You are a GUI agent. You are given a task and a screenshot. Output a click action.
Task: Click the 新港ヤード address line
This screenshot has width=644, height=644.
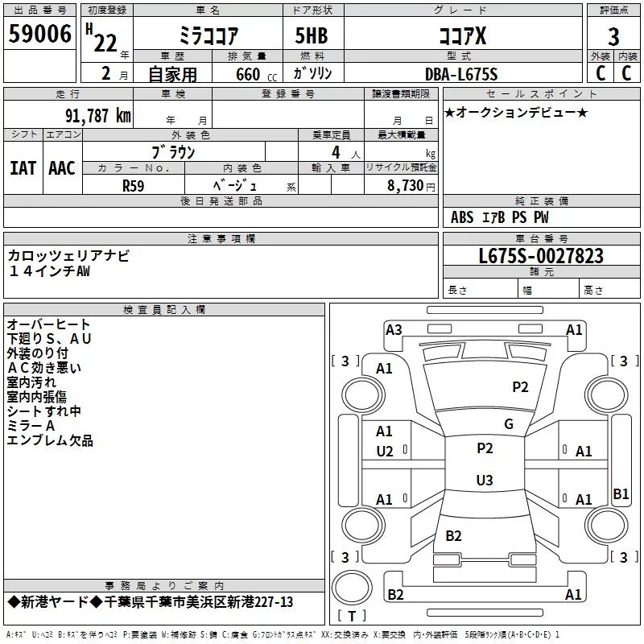click(x=151, y=602)
